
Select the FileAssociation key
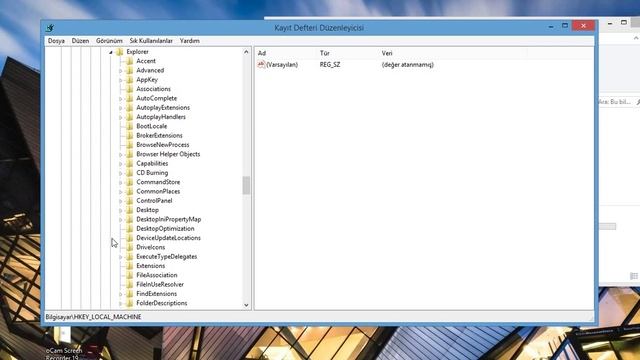157,275
